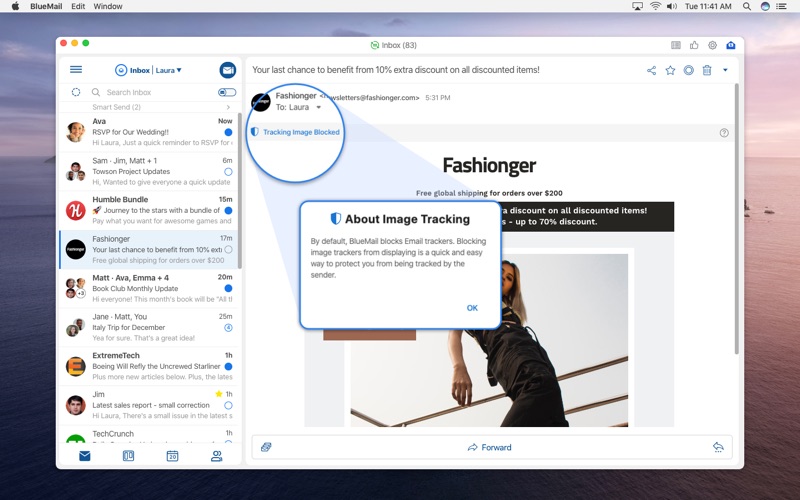Expand the To: Laura recipient details

click(x=318, y=107)
